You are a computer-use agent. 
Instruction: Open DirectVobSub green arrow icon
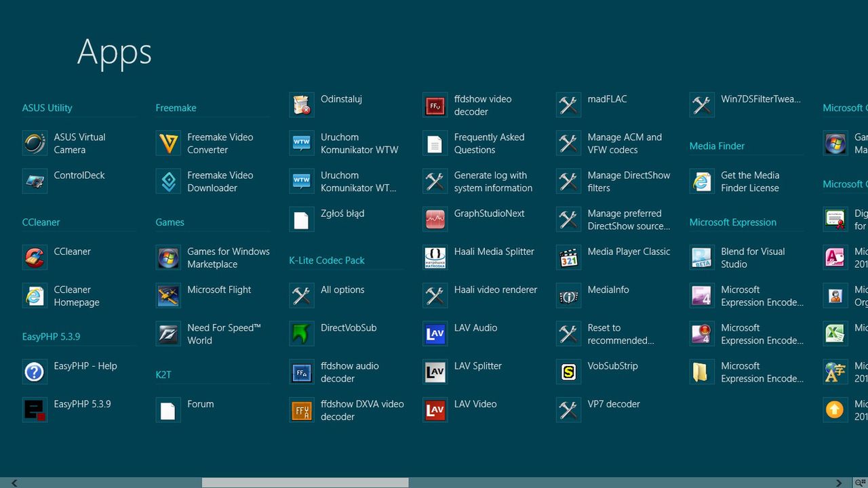tap(302, 333)
